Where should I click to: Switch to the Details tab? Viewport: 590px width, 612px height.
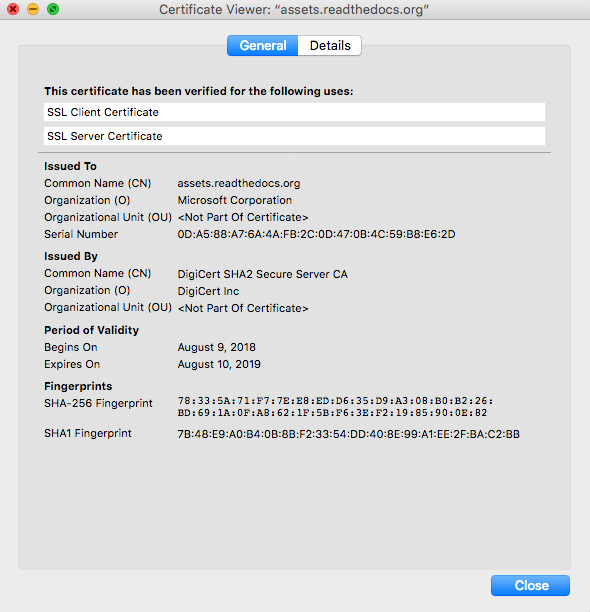330,46
